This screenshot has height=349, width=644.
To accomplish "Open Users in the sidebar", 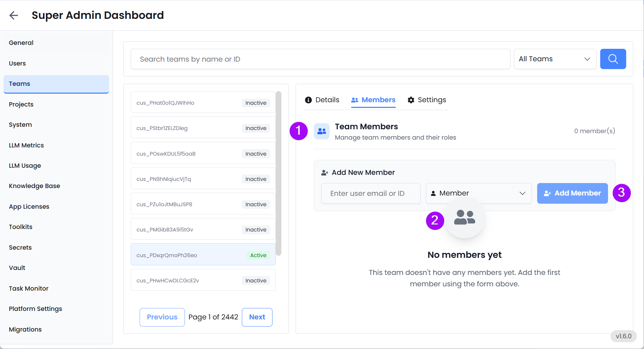I will (x=56, y=63).
